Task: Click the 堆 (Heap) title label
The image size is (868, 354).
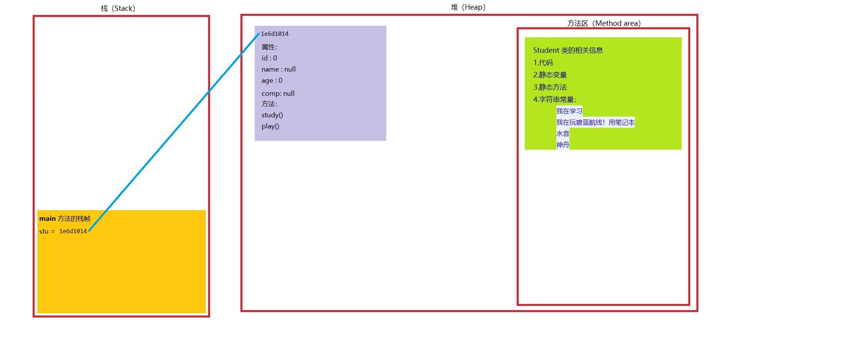Action: pos(468,7)
